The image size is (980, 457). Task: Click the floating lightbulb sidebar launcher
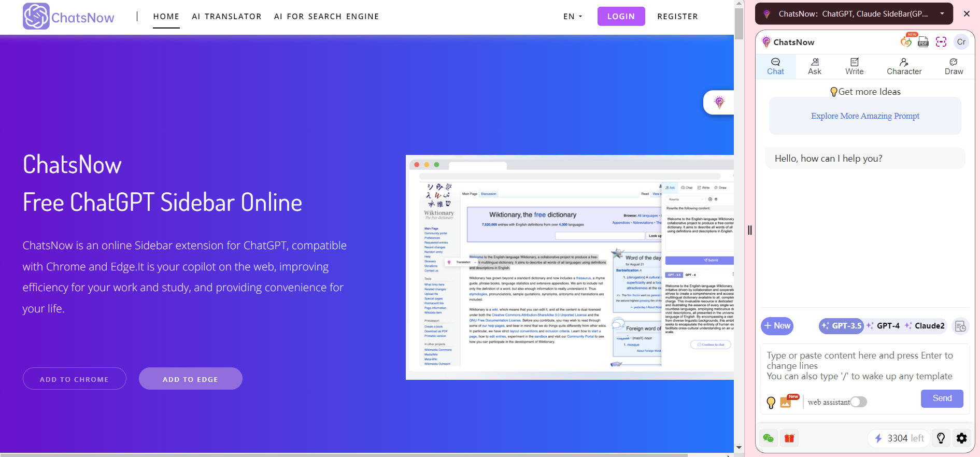(x=719, y=102)
